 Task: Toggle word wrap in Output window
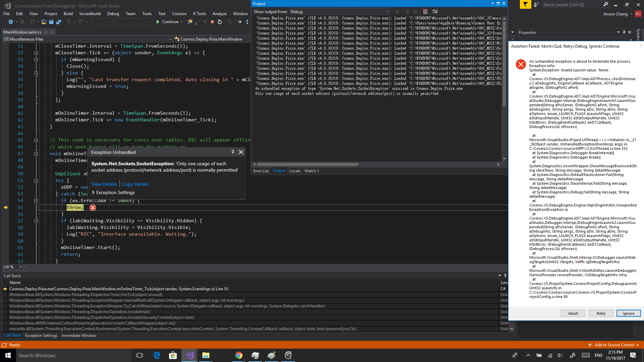pyautogui.click(x=435, y=12)
